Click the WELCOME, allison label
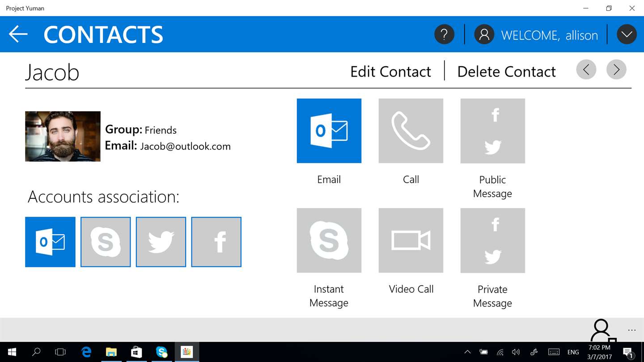644x362 pixels. pos(550,35)
